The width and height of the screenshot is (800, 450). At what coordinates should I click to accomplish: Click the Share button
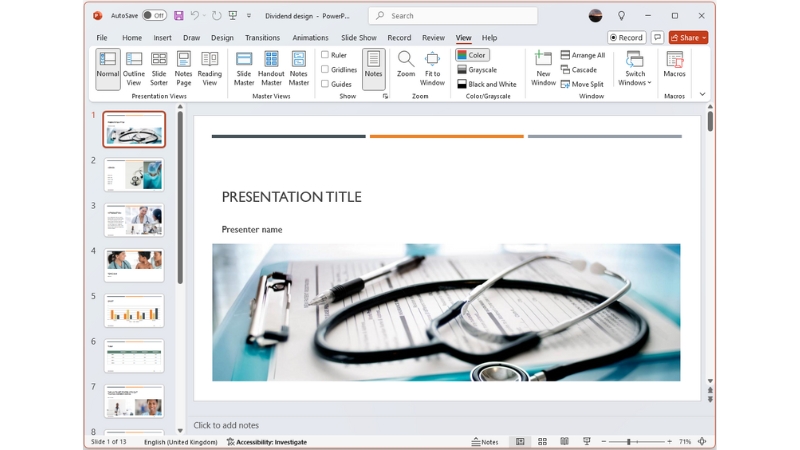click(688, 38)
